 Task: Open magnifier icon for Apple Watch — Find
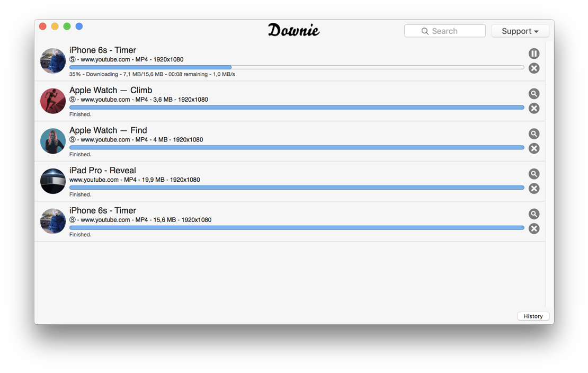(x=534, y=134)
